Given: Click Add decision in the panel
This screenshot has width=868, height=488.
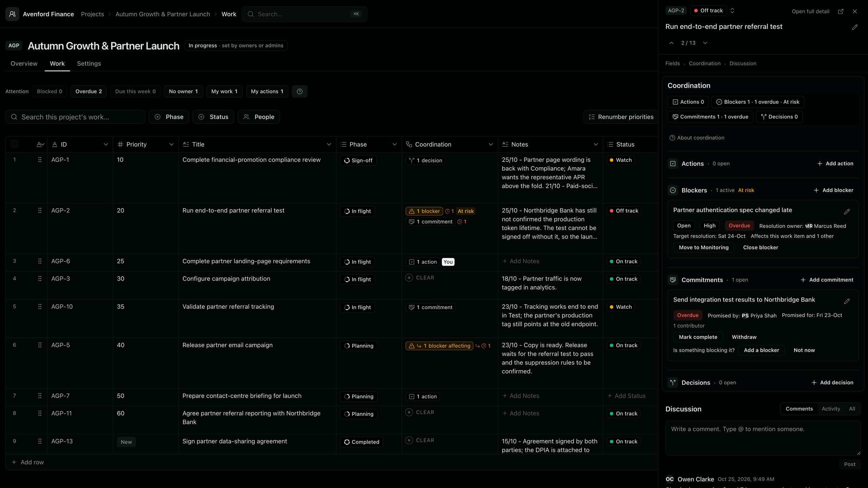Looking at the screenshot, I should click(x=832, y=383).
